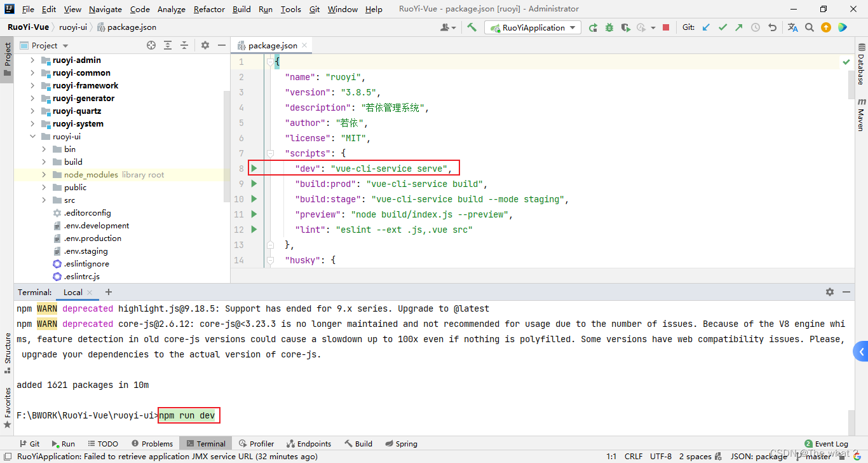This screenshot has width=868, height=463.
Task: Show Git history clock icon
Action: click(756, 27)
